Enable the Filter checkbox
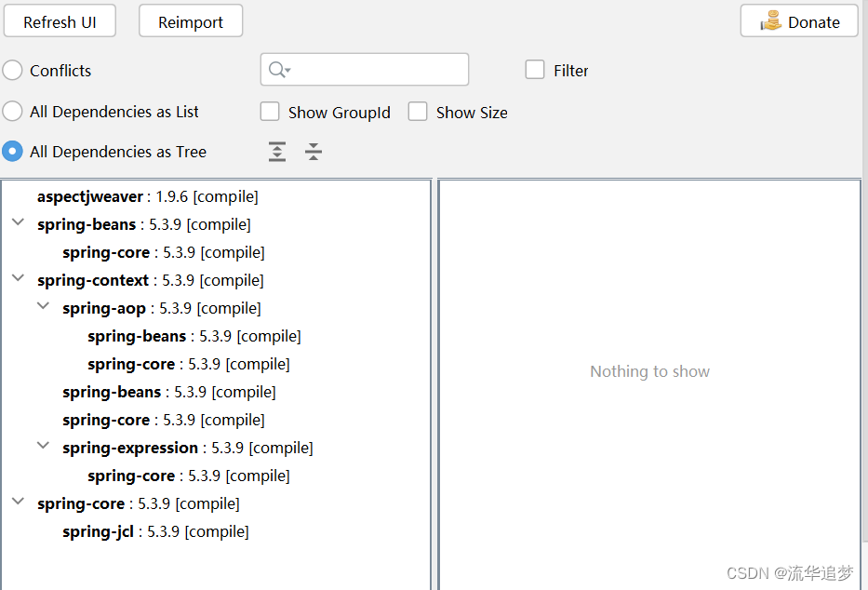Viewport: 868px width, 590px height. 535,70
